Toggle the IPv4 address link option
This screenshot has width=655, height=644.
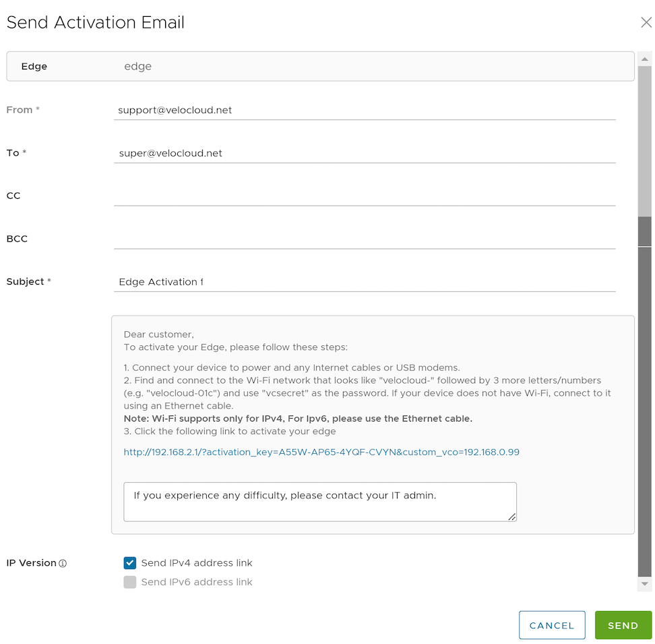[x=130, y=562]
